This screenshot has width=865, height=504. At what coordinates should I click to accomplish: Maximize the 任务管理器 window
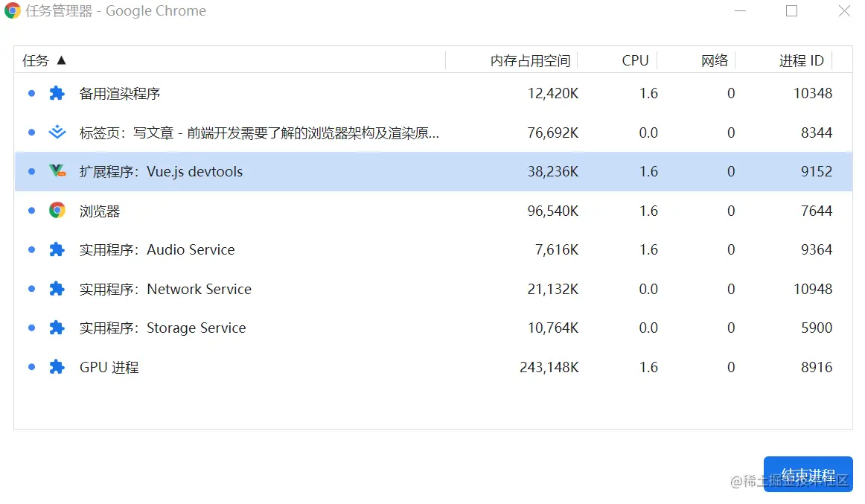coord(791,11)
